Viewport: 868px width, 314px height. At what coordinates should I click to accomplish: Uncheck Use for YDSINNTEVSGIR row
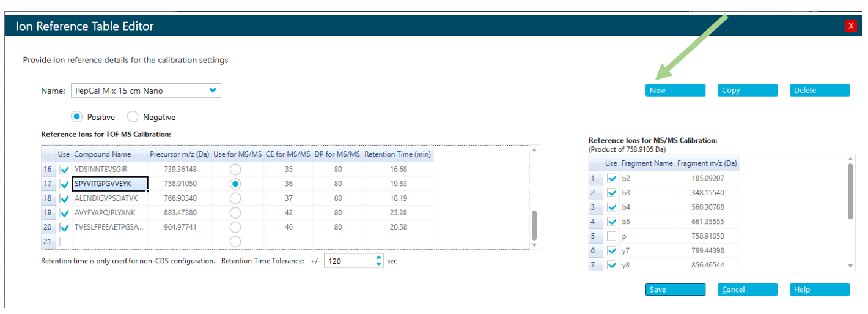64,170
